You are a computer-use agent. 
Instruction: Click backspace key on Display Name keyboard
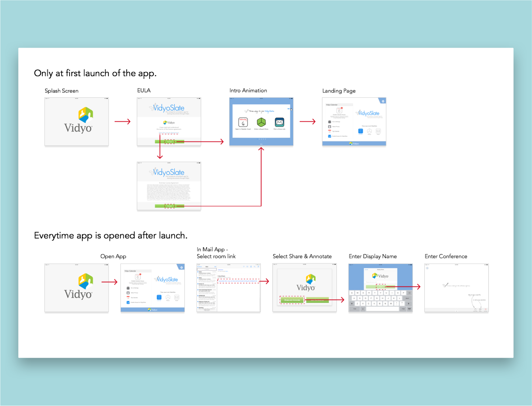pyautogui.click(x=409, y=293)
